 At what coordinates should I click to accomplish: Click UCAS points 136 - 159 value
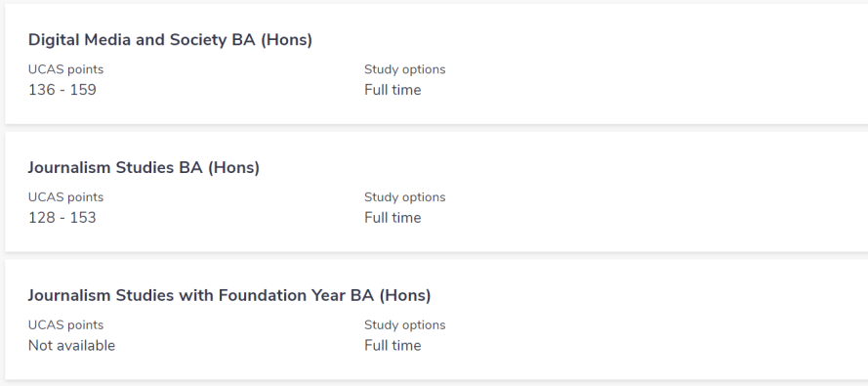point(62,90)
